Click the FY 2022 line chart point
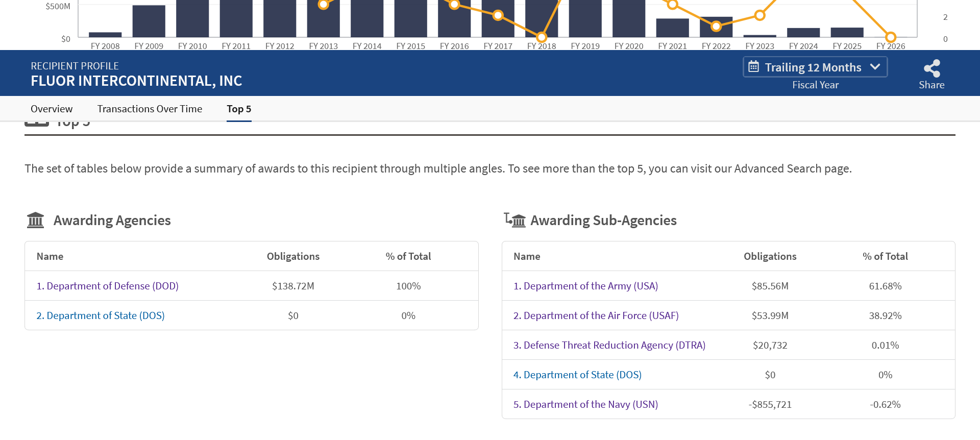 click(716, 26)
